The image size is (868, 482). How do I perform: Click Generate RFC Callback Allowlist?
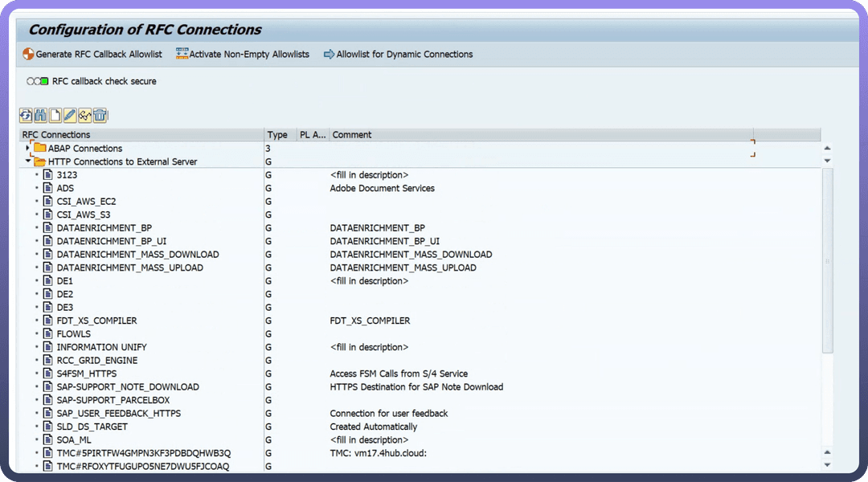92,55
